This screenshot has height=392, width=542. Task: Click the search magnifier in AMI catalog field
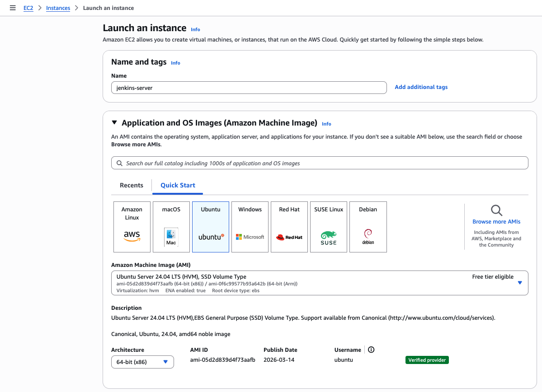coord(120,163)
